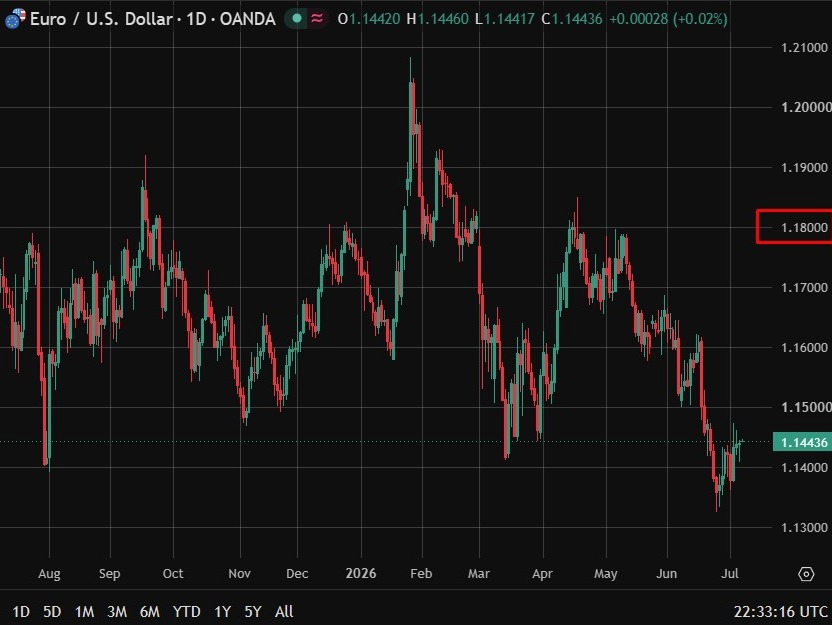Click the Dec label on time axis
Viewport: 832px width, 625px height.
297,574
